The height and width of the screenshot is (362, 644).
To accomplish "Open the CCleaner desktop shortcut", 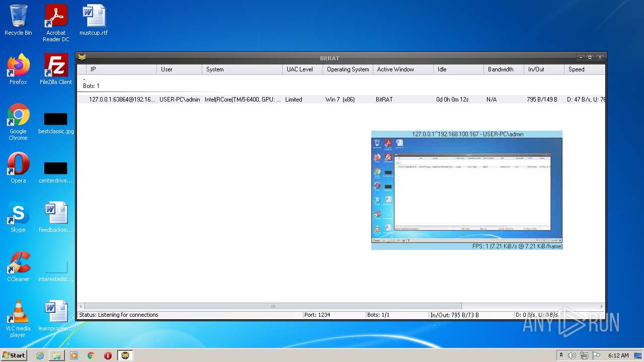I will (18, 266).
